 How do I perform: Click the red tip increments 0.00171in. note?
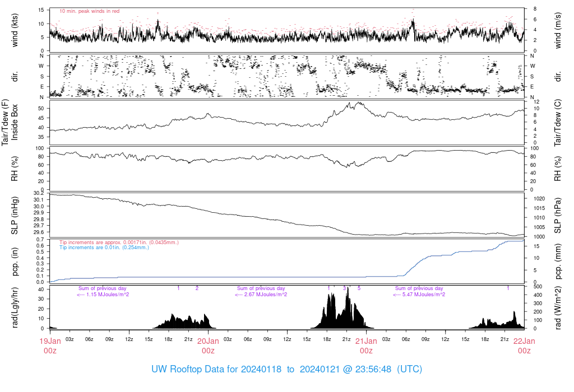pyautogui.click(x=119, y=242)
